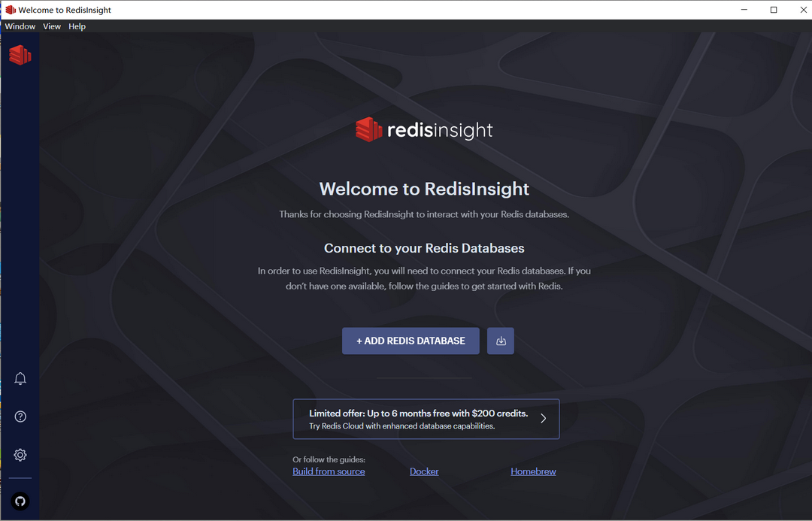812x521 pixels.
Task: Click the RedisInsight logo in the sidebar
Action: pyautogui.click(x=20, y=55)
